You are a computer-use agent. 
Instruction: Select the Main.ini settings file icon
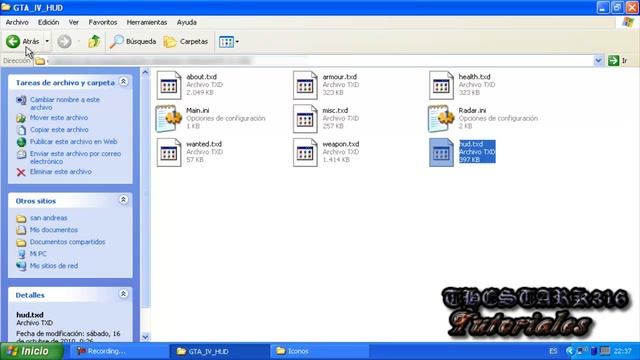(169, 118)
